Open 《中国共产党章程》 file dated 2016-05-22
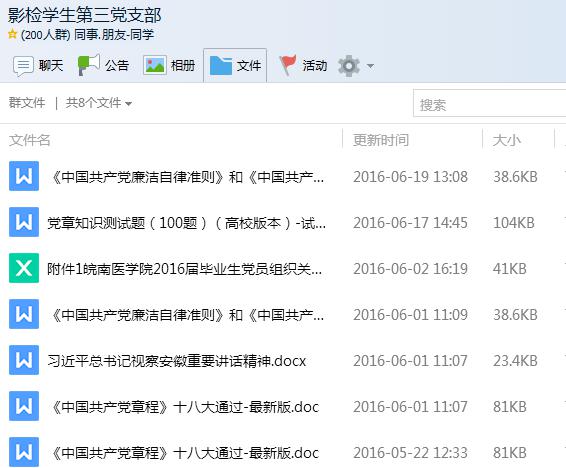566x468 pixels. coord(183,452)
